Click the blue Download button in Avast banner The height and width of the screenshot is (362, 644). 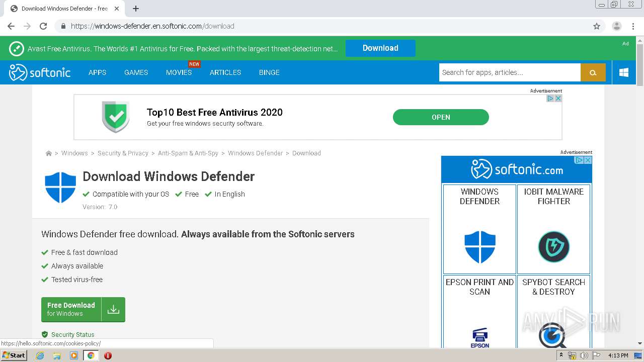coord(380,48)
